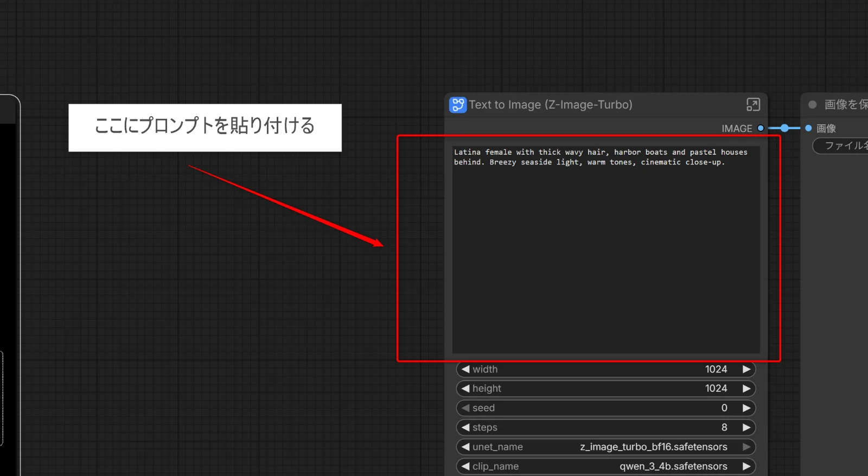The width and height of the screenshot is (868, 476).
Task: Click the gray collapse dot of the save image node
Action: 813,105
